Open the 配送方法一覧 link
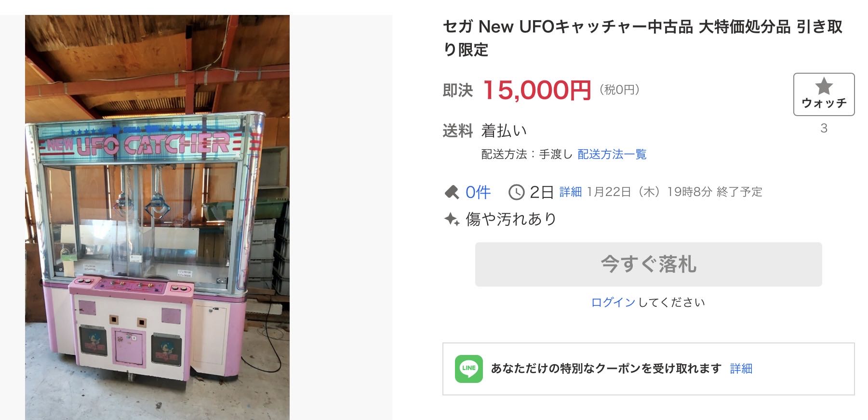Image resolution: width=868 pixels, height=420 pixels. [612, 154]
